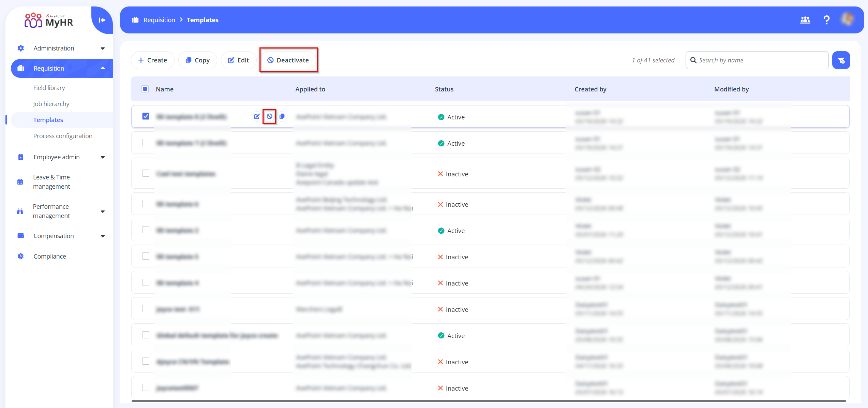Click the Compliance icon in sidebar
The height and width of the screenshot is (408, 868).
[21, 256]
